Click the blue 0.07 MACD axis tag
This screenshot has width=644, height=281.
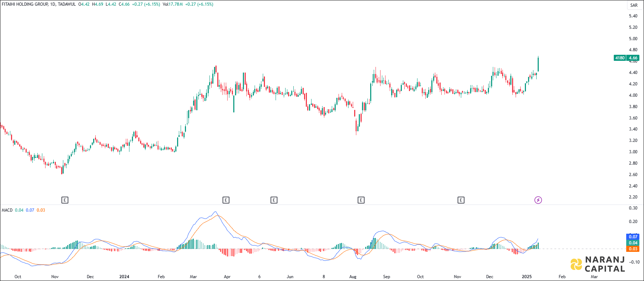(633, 237)
